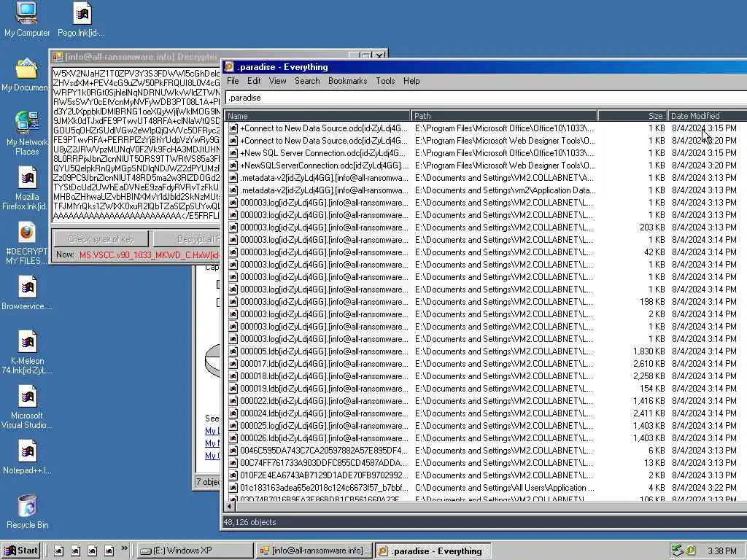Viewport: 747px width, 560px height.
Task: Click the path C:\Documents and Settings\All Users cell
Action: (x=505, y=488)
